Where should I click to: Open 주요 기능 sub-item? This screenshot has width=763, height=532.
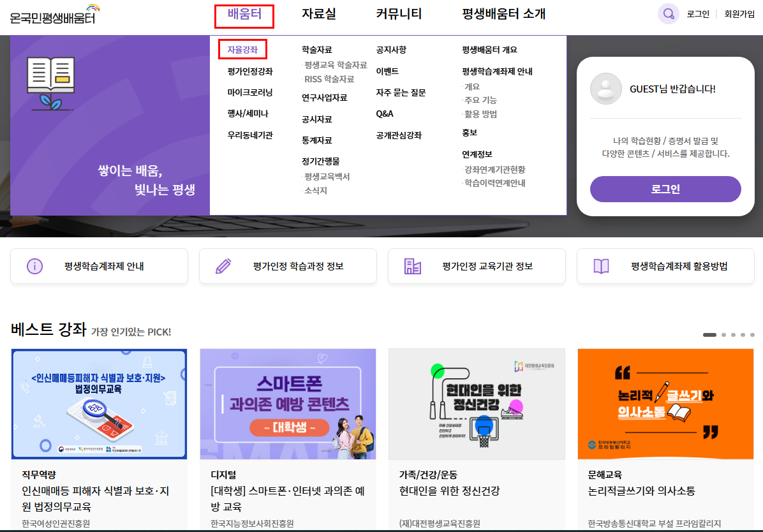pyautogui.click(x=480, y=100)
